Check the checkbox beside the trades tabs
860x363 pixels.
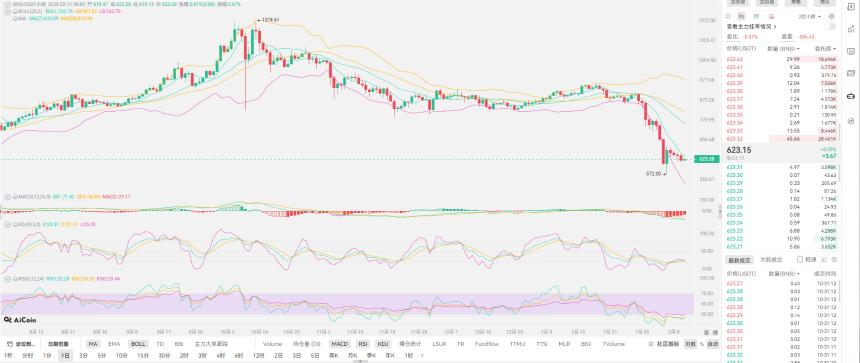[x=800, y=259]
